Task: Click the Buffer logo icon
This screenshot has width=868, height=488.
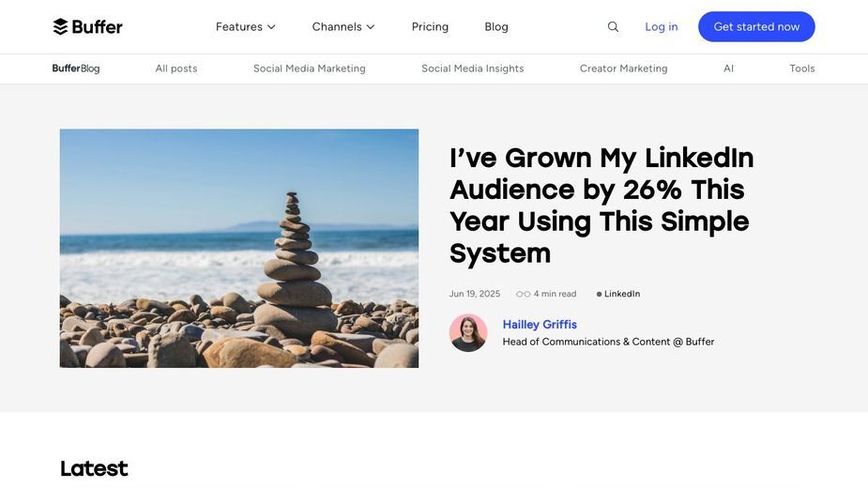Action: coord(60,26)
